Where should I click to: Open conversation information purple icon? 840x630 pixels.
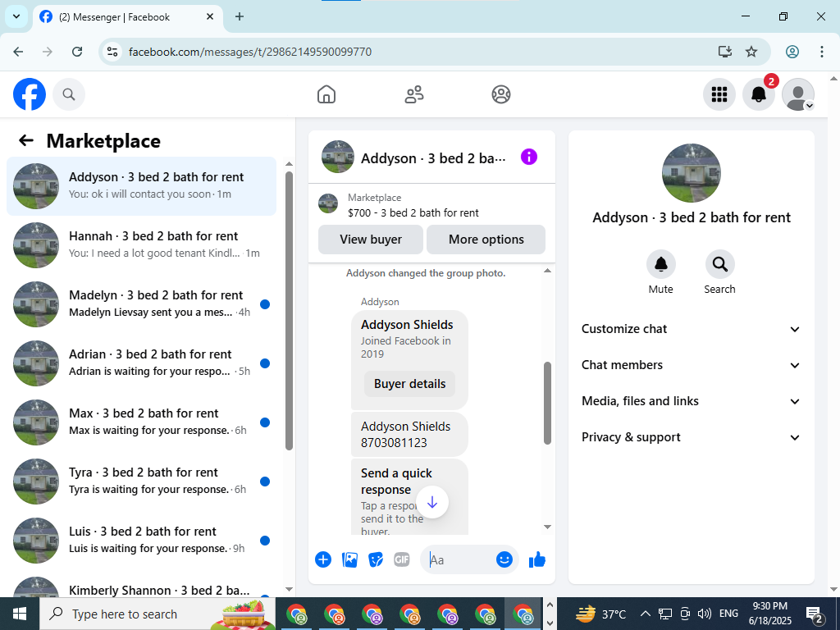[529, 157]
